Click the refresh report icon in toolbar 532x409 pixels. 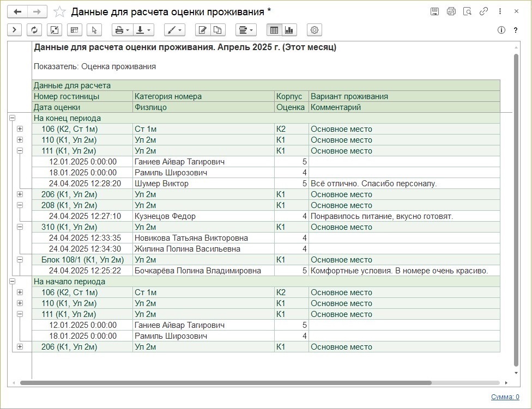click(x=35, y=30)
